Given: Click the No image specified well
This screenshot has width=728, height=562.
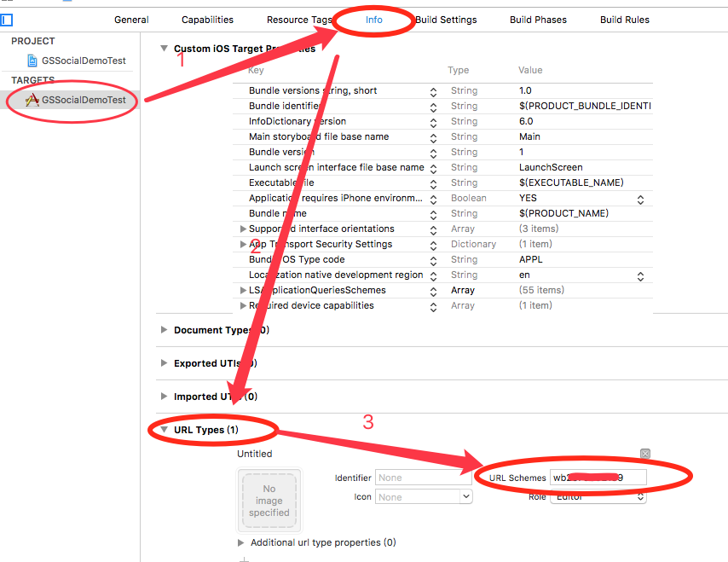Looking at the screenshot, I should [269, 501].
